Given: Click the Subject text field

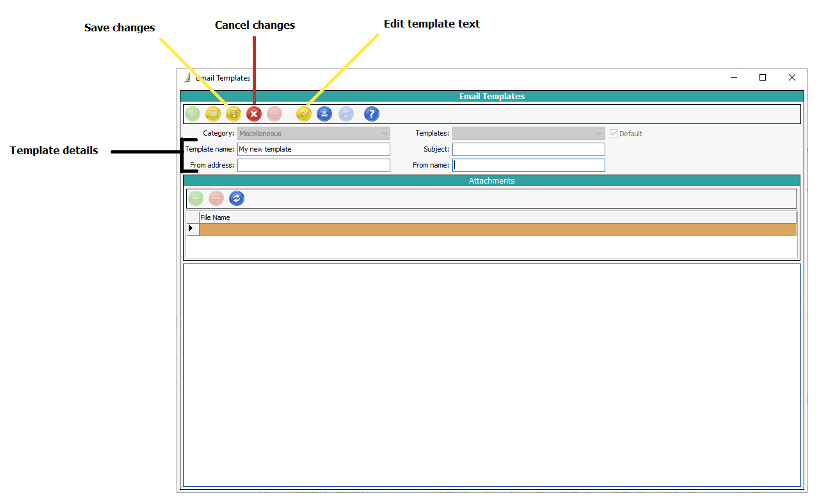Looking at the screenshot, I should pos(528,149).
